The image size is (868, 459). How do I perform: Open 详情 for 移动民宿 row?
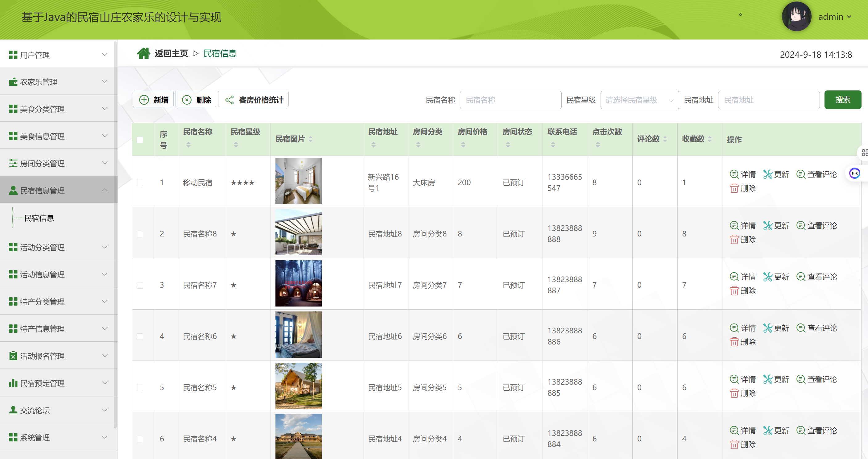click(743, 174)
